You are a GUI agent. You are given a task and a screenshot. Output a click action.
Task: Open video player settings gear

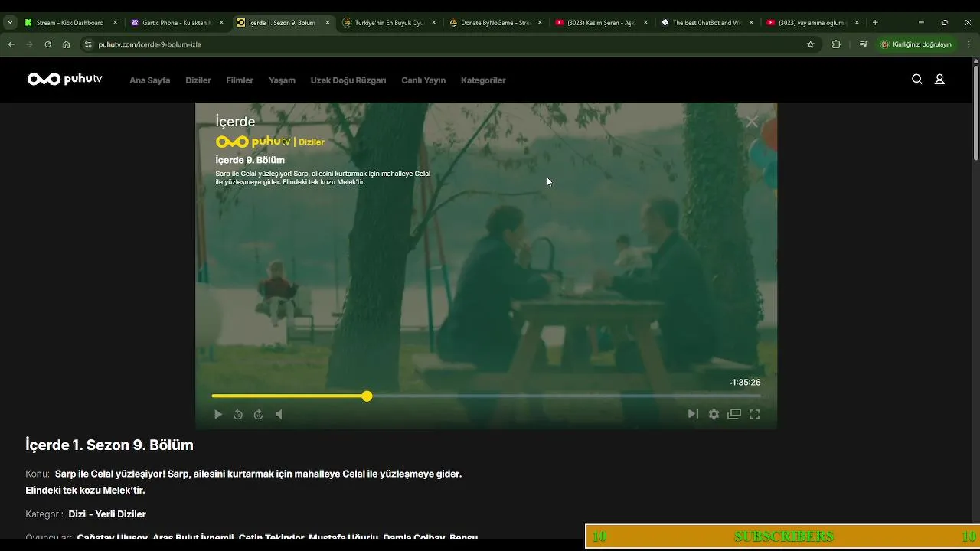point(714,414)
